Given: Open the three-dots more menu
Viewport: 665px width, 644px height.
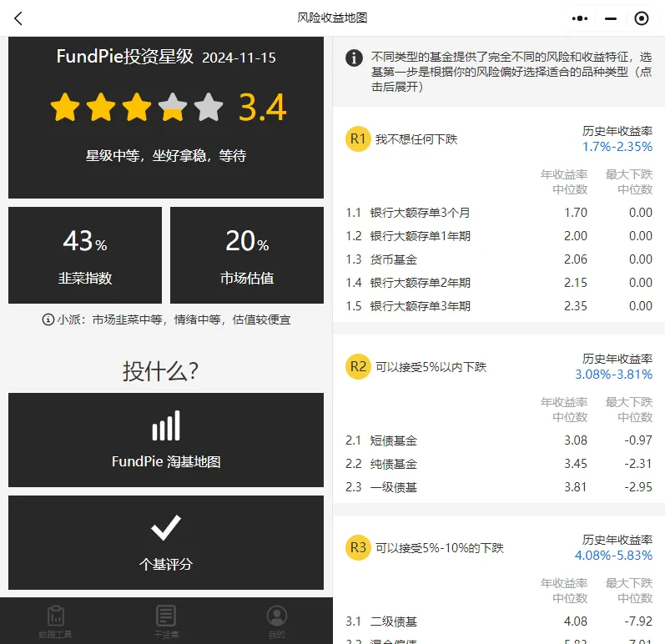Looking at the screenshot, I should click(580, 18).
